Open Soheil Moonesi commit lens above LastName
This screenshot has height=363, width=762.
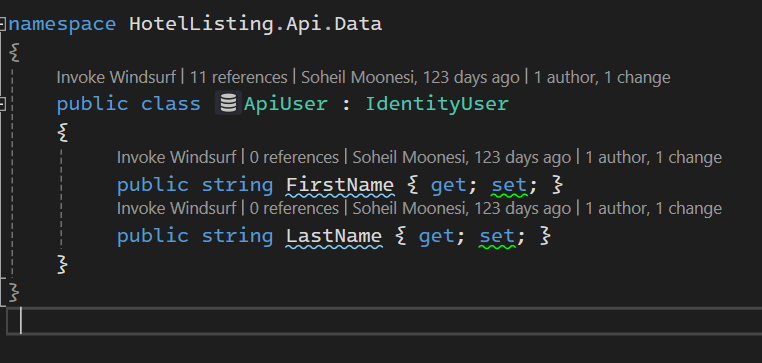click(462, 208)
